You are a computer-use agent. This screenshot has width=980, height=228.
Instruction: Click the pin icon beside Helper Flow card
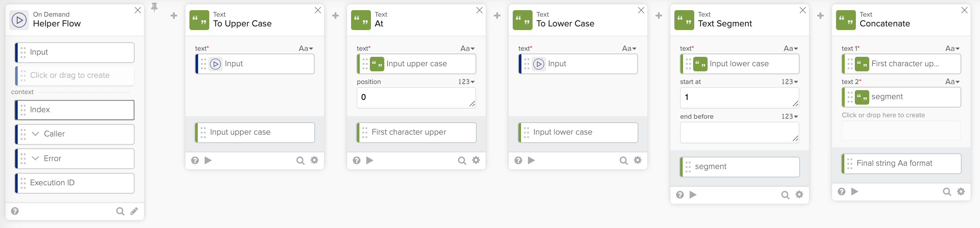click(154, 7)
